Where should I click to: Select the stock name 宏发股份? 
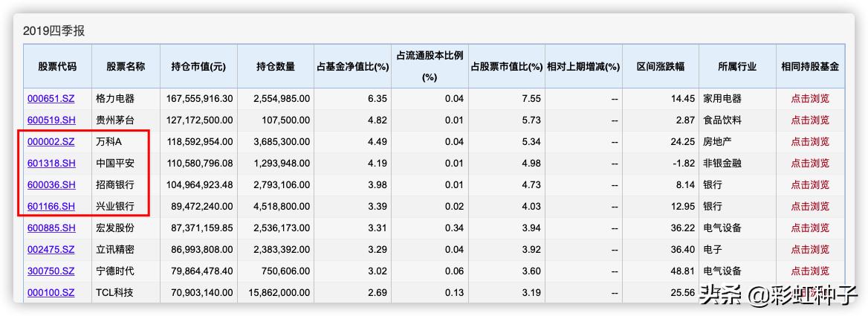point(114,228)
